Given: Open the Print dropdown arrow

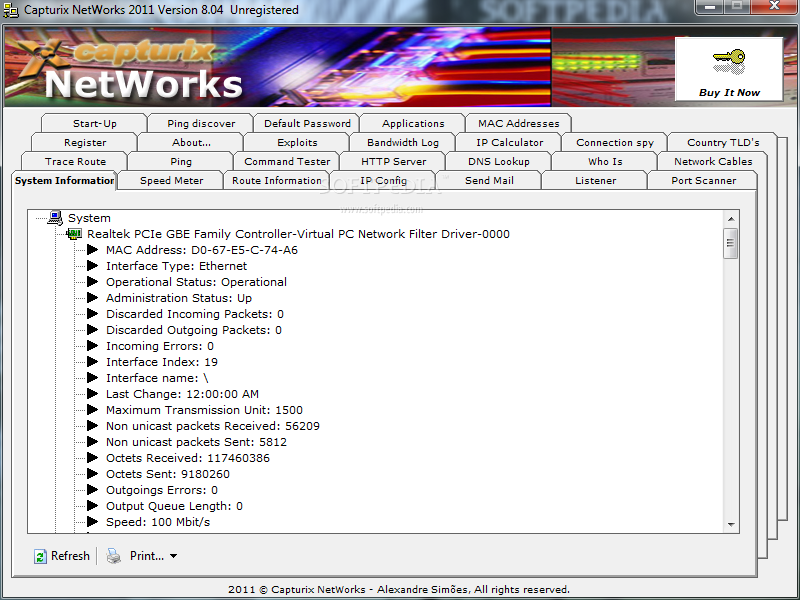Looking at the screenshot, I should [173, 556].
